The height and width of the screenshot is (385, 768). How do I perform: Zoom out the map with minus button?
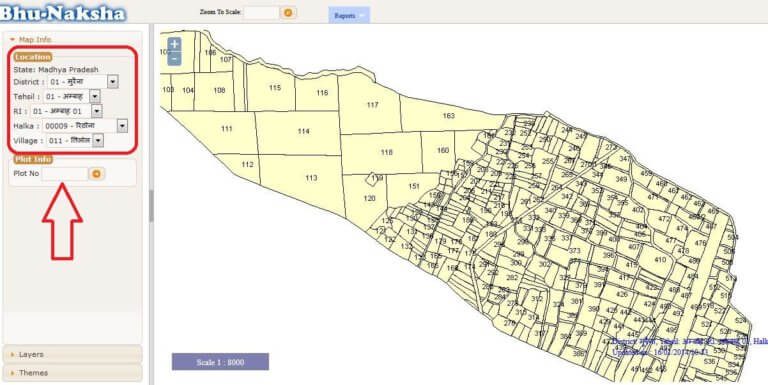point(174,59)
